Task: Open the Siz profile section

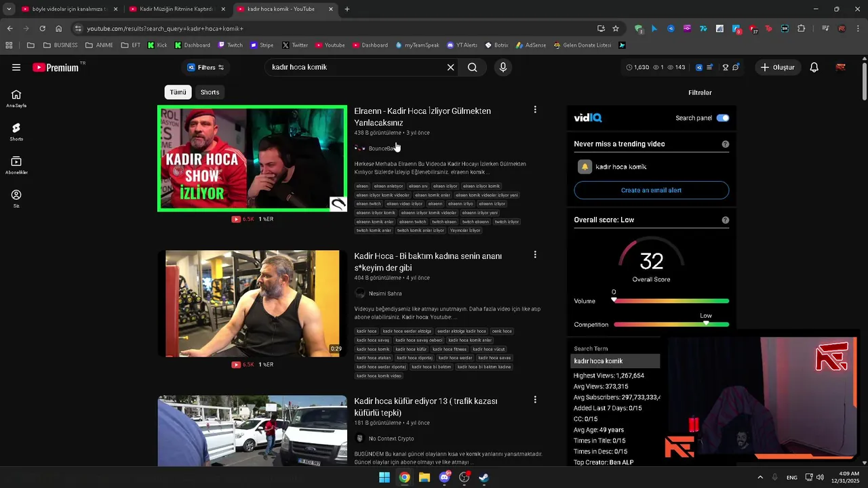Action: (x=16, y=198)
